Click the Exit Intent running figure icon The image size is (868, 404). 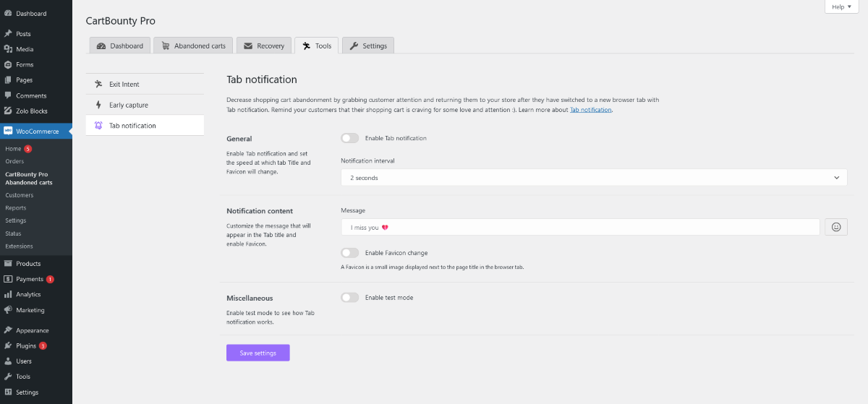98,84
